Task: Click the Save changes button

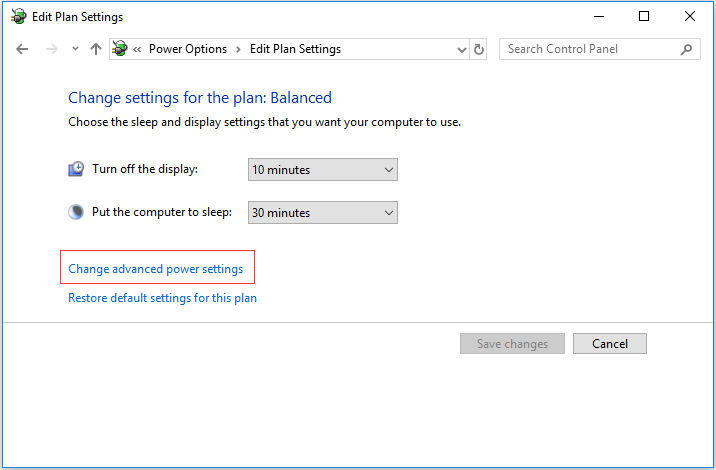Action: pos(512,343)
